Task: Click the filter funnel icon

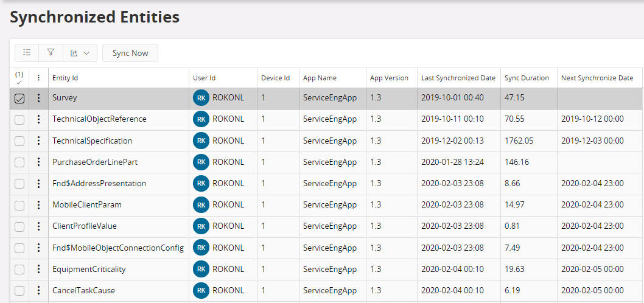Action: pyautogui.click(x=51, y=53)
